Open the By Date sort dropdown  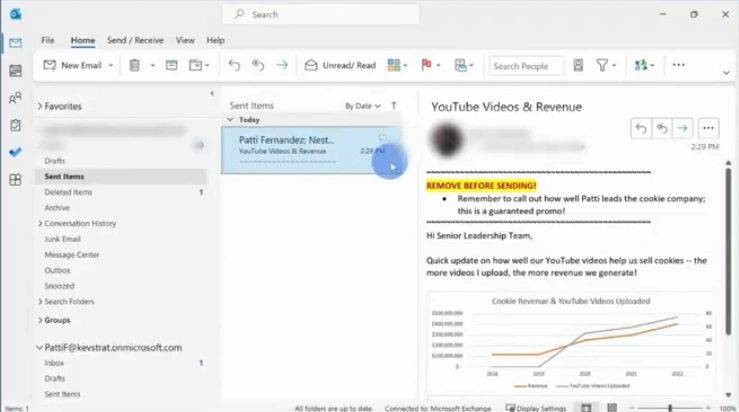(x=362, y=106)
